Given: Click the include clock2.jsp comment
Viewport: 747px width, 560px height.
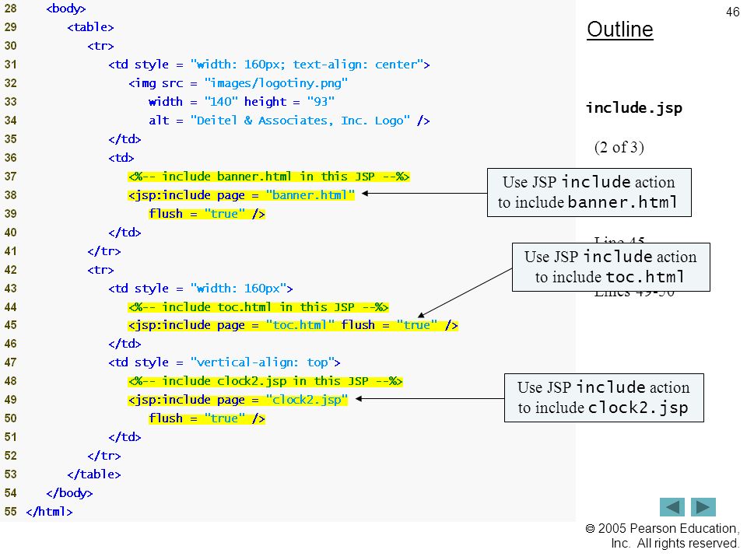Looking at the screenshot, I should point(265,381).
